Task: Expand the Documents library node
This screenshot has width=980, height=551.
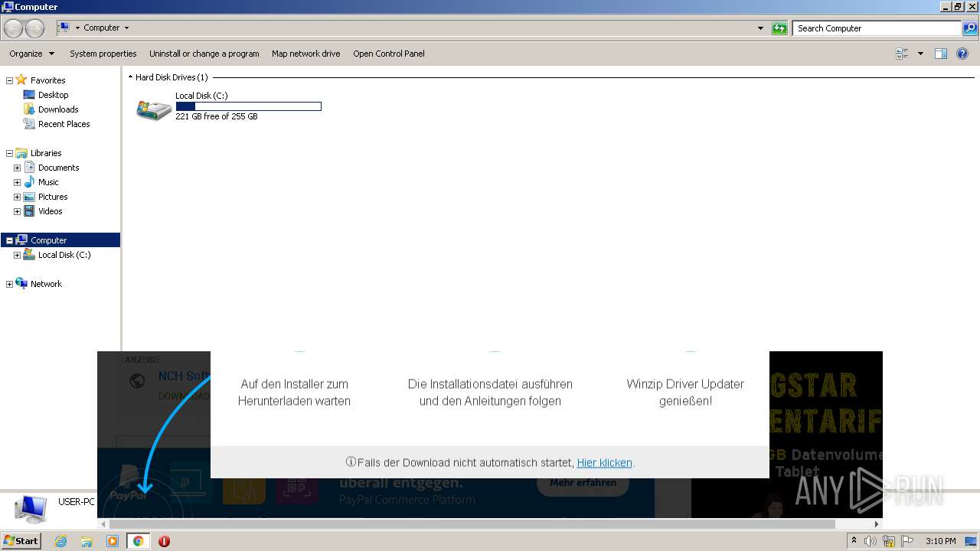Action: (17, 168)
